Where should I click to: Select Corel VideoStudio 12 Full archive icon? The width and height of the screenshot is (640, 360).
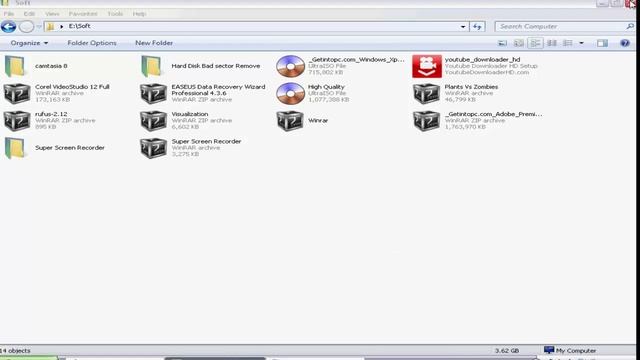pyautogui.click(x=17, y=93)
